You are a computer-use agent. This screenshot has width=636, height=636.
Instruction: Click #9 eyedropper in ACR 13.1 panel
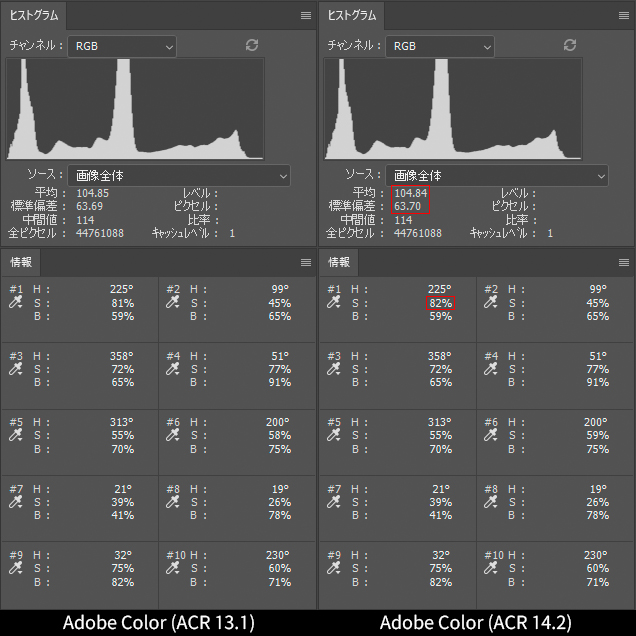pyautogui.click(x=15, y=568)
